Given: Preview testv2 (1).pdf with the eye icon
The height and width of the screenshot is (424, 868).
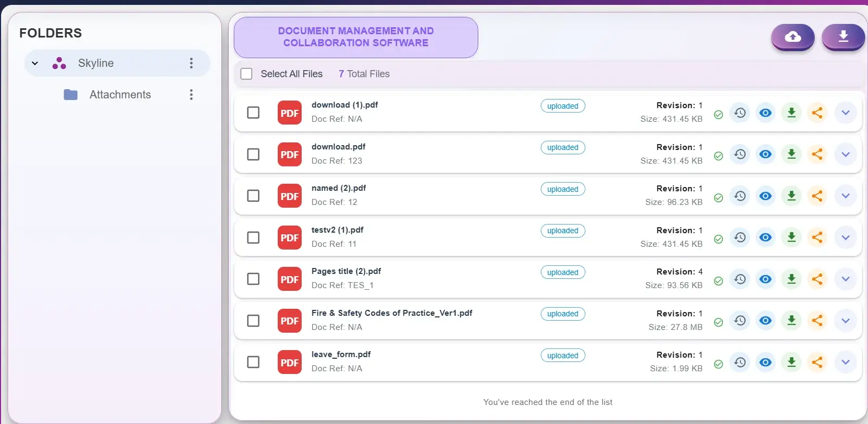Looking at the screenshot, I should tap(765, 237).
